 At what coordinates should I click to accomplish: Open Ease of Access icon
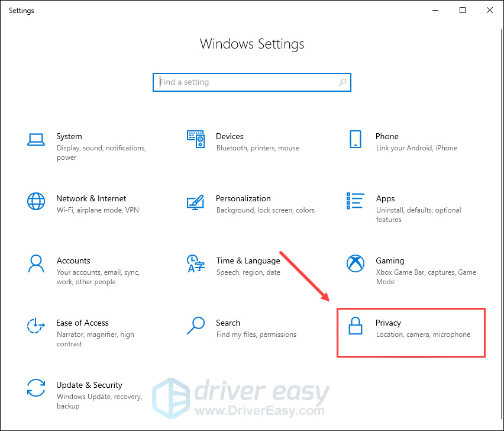point(36,326)
